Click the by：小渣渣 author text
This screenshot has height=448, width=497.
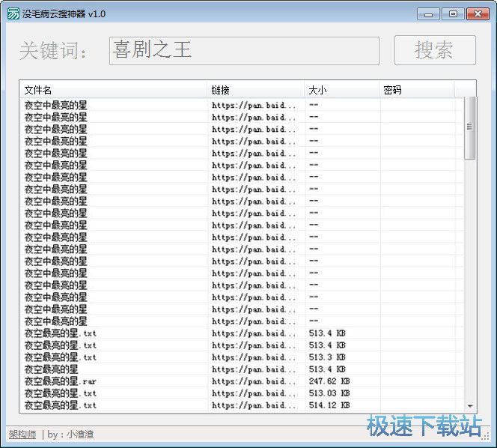click(x=72, y=435)
